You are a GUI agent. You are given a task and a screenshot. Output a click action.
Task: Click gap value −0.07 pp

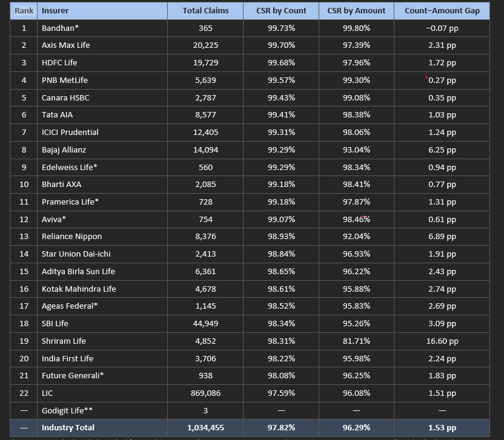pos(442,28)
